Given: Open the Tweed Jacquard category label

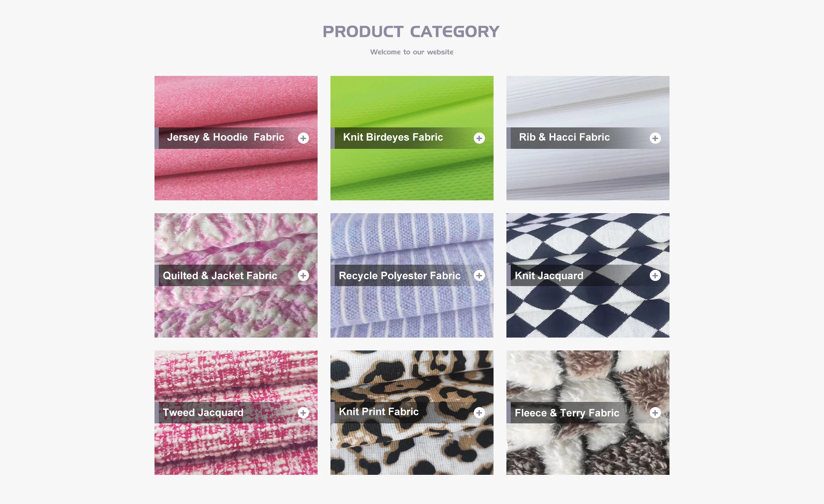Looking at the screenshot, I should click(203, 413).
